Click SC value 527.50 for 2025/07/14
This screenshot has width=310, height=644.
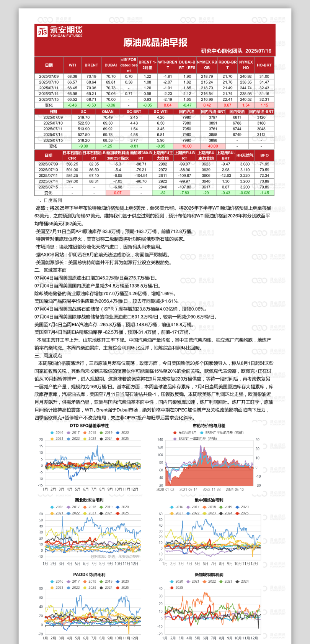(83, 135)
